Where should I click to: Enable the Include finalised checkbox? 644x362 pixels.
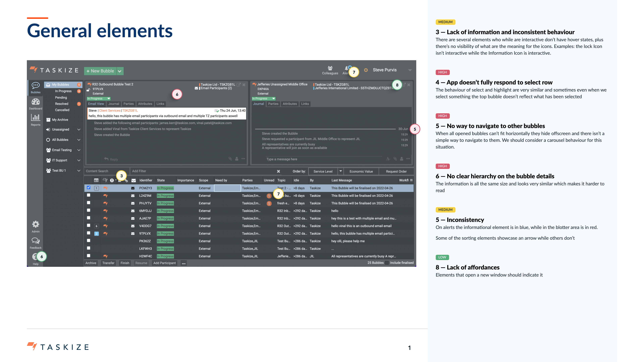tap(387, 263)
